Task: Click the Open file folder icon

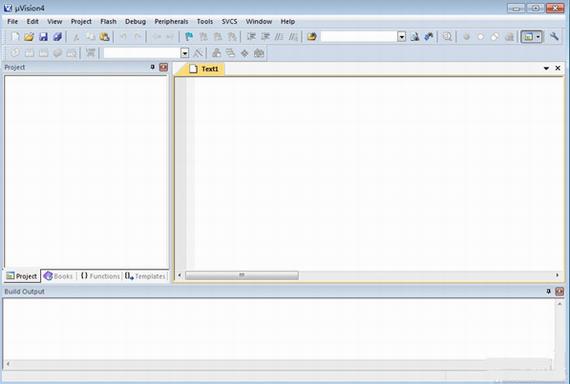Action: click(29, 37)
